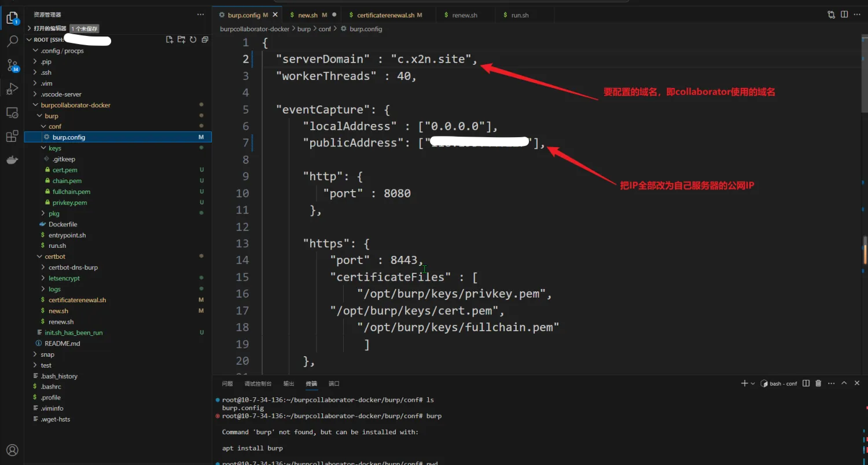The image size is (868, 465).
Task: Open terminal panel more actions ellipsis
Action: tap(831, 383)
